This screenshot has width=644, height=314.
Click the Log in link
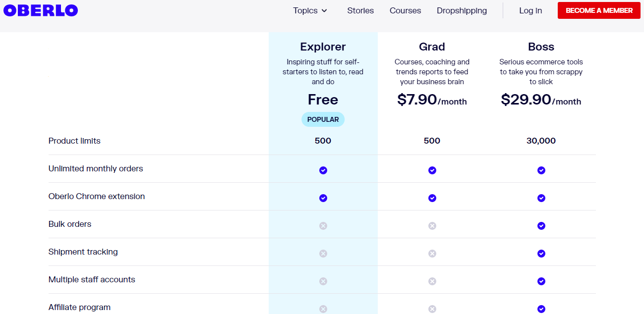pyautogui.click(x=530, y=10)
